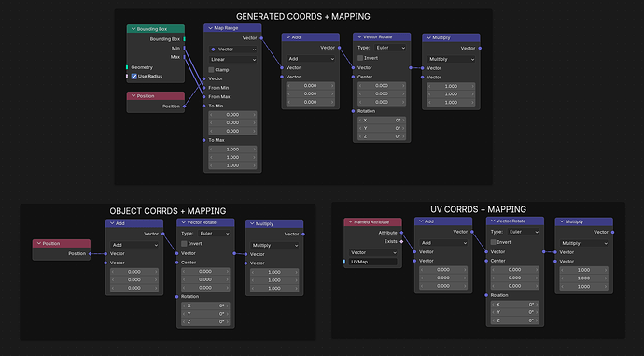This screenshot has width=644, height=356.
Task: Click the Exists output socket
Action: [401, 242]
